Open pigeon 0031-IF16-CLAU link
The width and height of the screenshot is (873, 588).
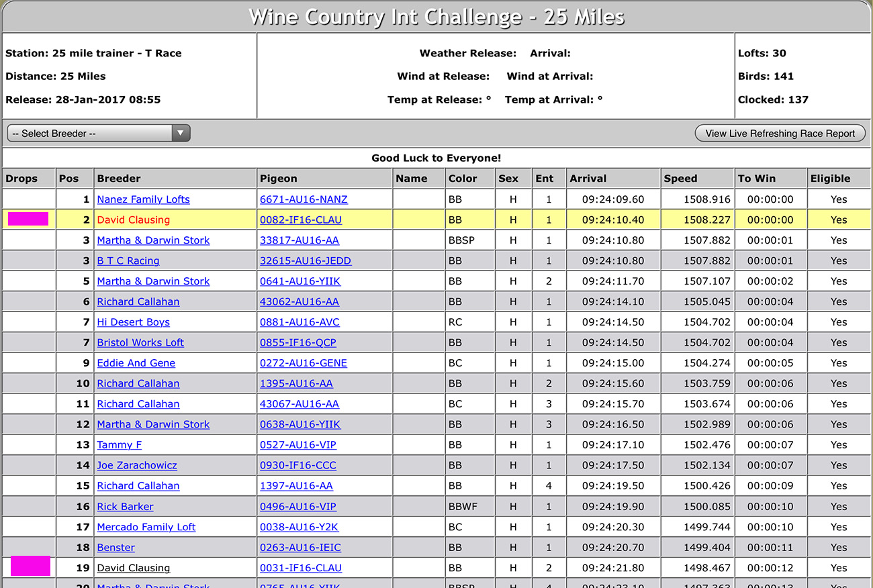[301, 568]
